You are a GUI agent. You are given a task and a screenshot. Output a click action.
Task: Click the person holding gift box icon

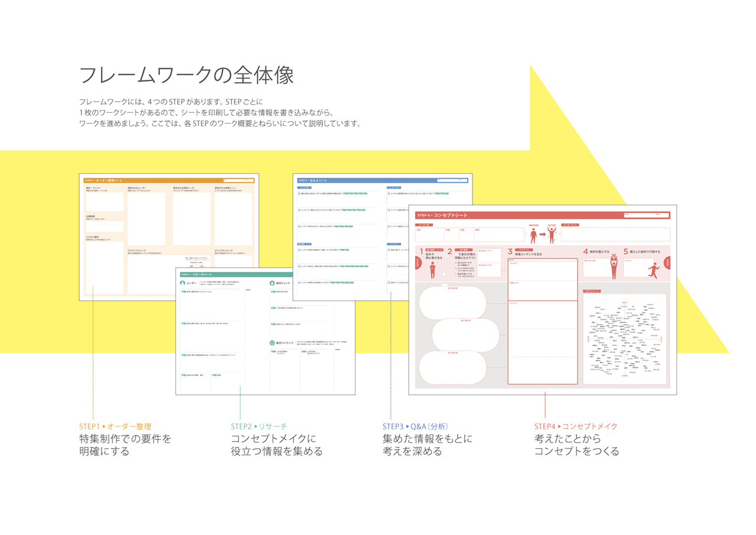tap(612, 267)
